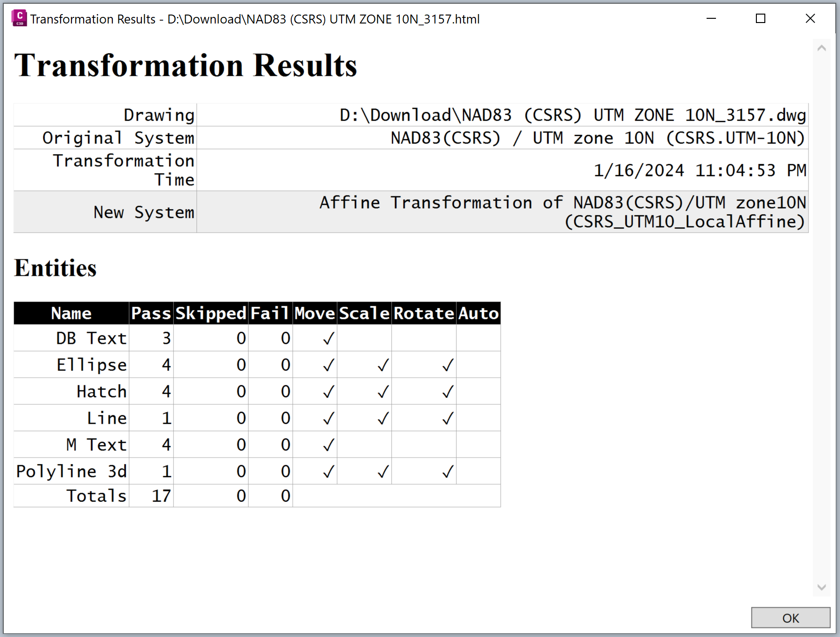Toggle the Rotate mark on the Ellipse row
The image size is (840, 637).
[447, 365]
